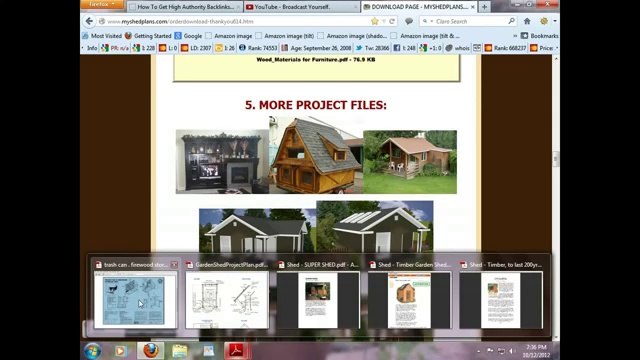Switch to Shed - Timber Garden Shed preview

[410, 300]
